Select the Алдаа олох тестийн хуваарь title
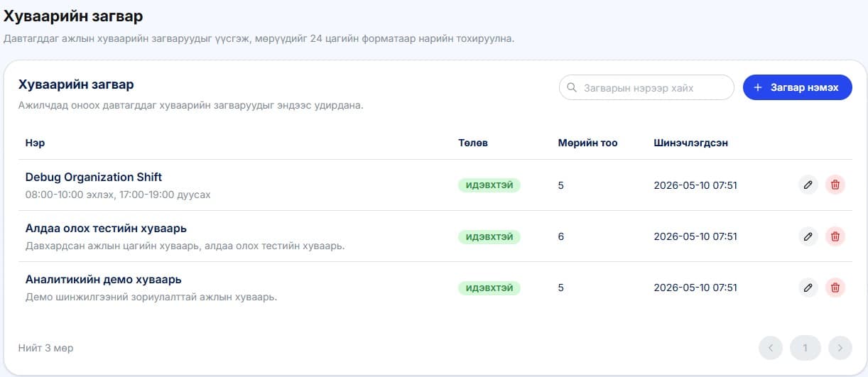This screenshot has height=377, width=868. click(106, 229)
